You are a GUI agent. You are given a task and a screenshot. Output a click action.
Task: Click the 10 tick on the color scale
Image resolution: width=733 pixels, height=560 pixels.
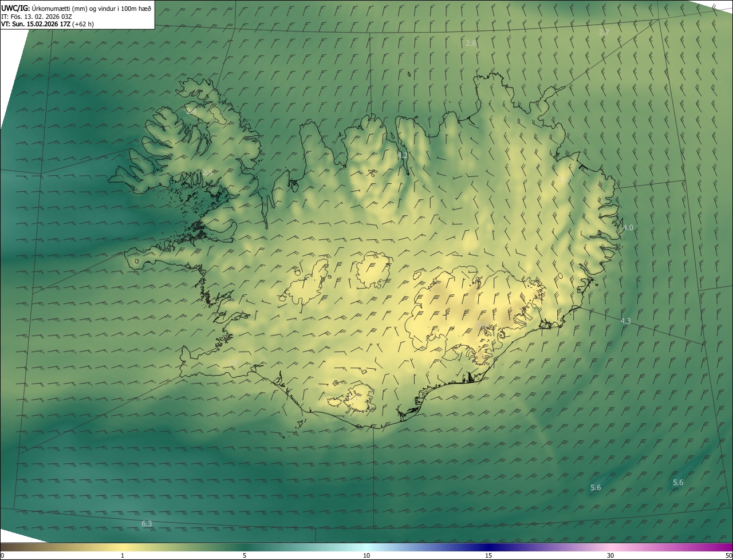tap(366, 556)
